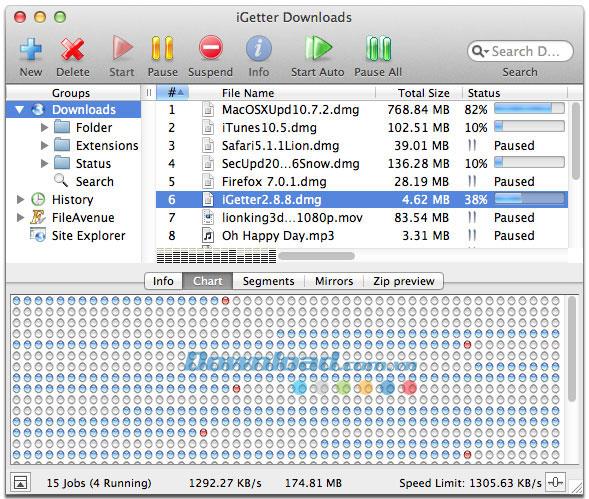Sort by the # column header
Screen dimensions: 589x499
click(172, 92)
